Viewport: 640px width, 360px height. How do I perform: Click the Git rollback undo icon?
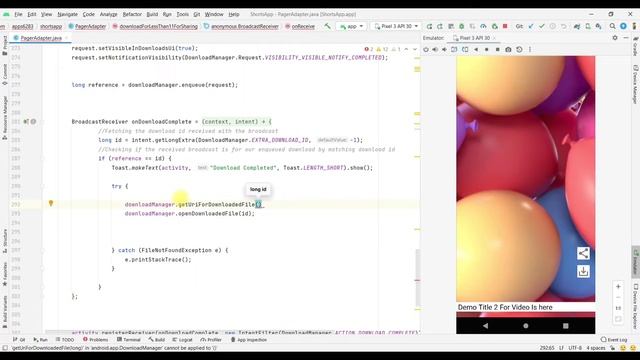[564, 26]
